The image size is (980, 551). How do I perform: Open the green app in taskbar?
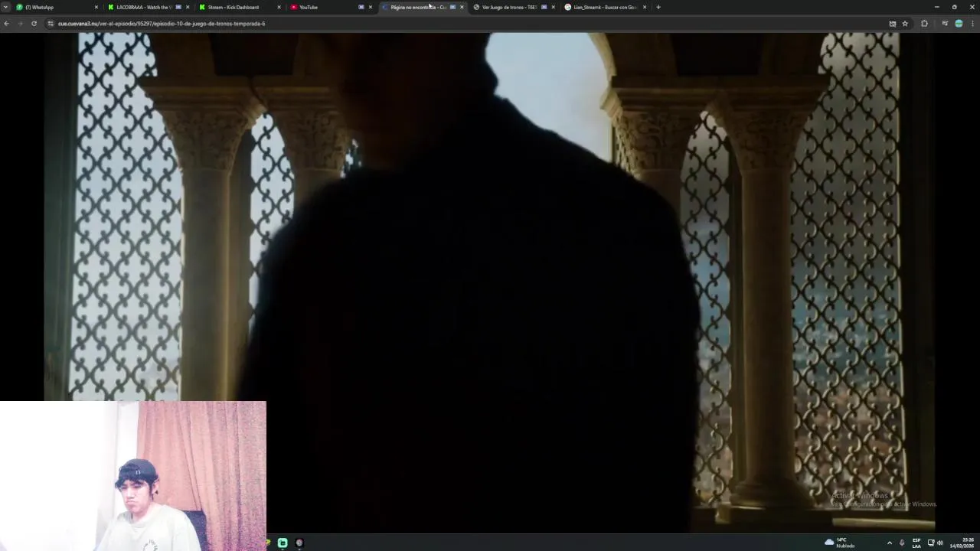pos(283,543)
